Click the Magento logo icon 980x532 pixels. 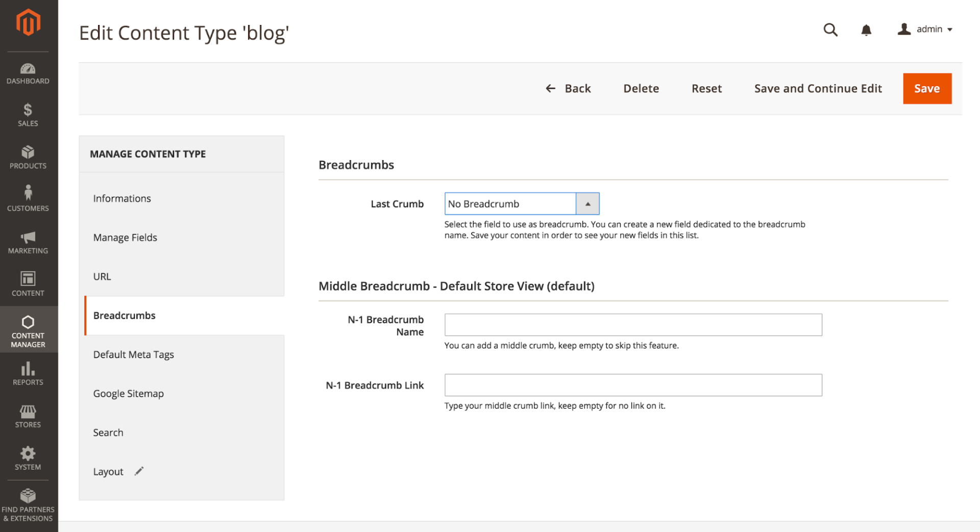point(28,22)
